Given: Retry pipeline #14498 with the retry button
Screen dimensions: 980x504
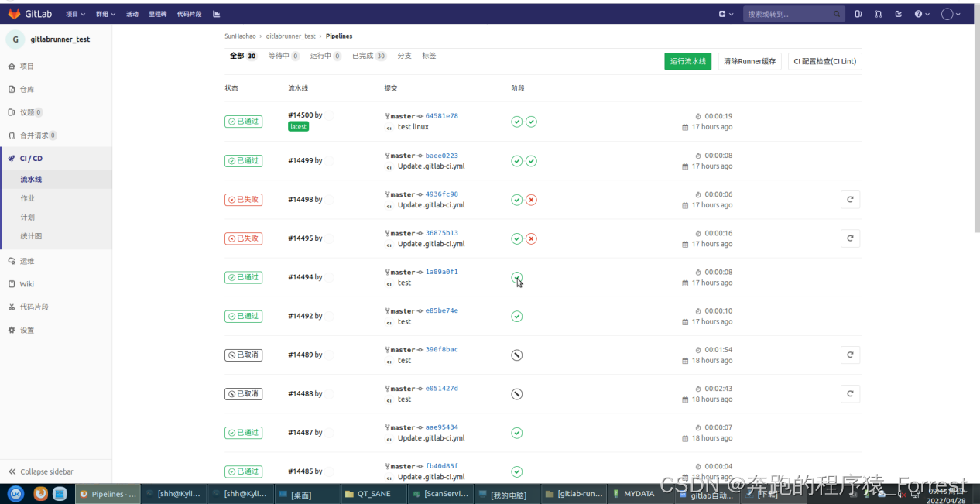Looking at the screenshot, I should pyautogui.click(x=850, y=200).
